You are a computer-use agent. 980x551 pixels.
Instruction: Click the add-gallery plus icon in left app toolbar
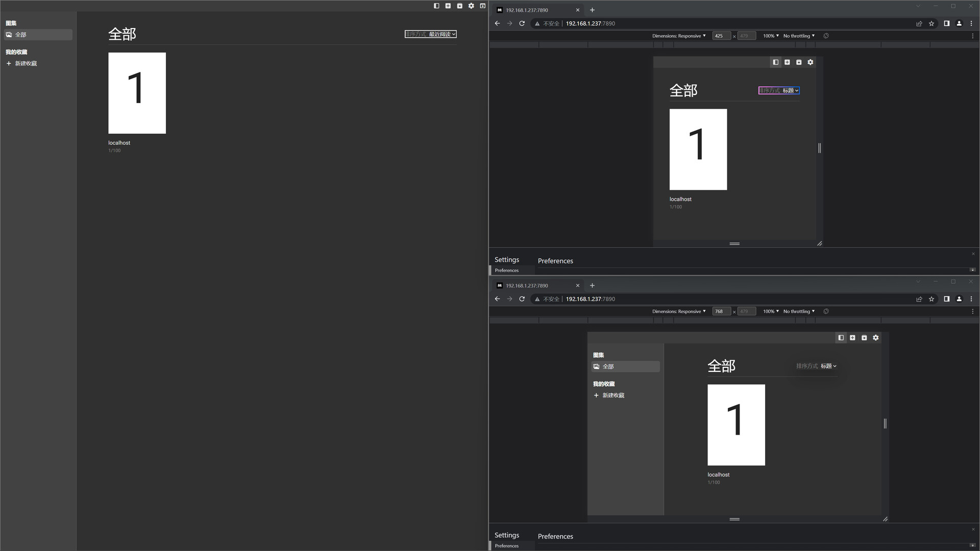point(448,6)
